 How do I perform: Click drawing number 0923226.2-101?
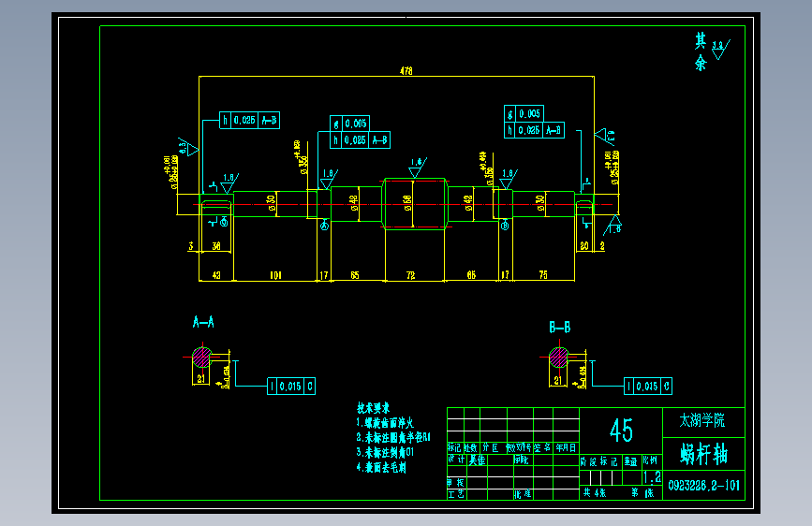coord(703,486)
